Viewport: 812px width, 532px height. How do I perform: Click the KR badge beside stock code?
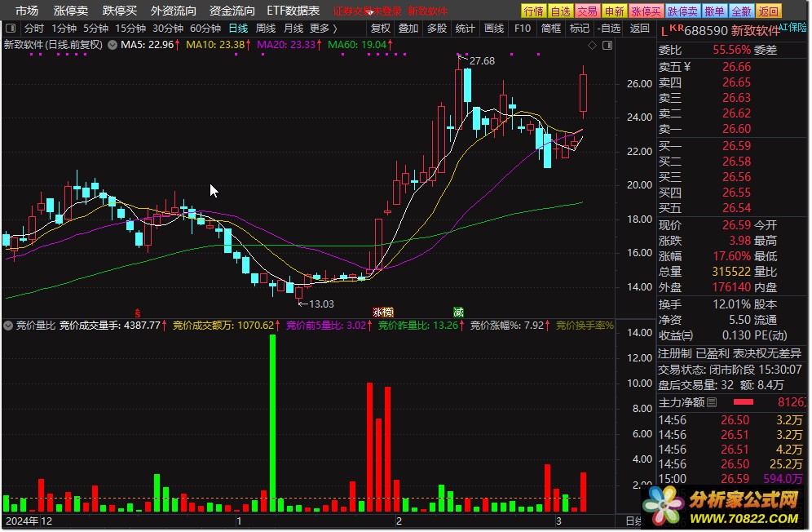[677, 28]
